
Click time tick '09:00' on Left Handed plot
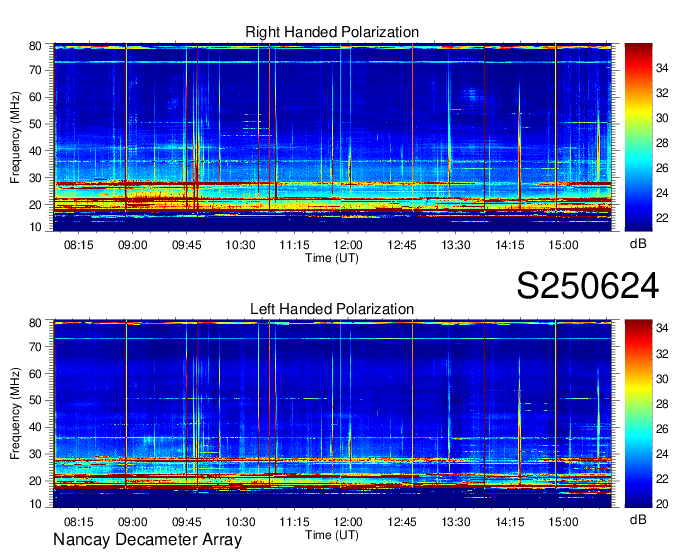click(x=132, y=522)
